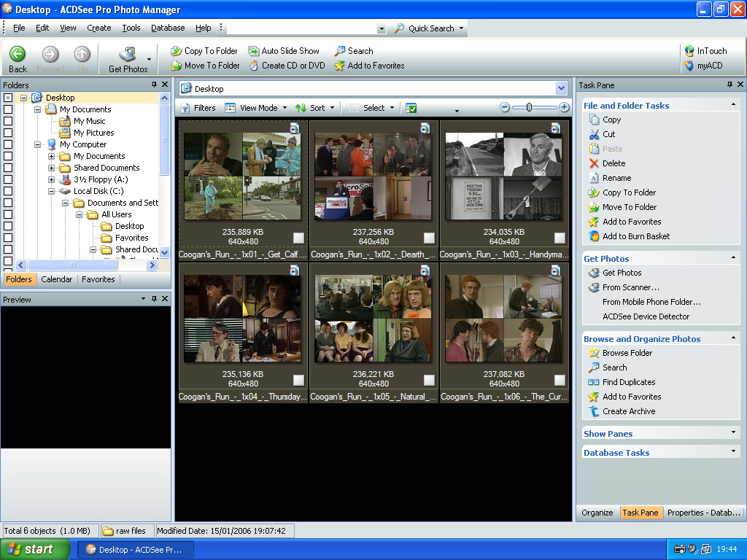
Task: Click the zoom in plus icon
Action: tap(565, 108)
